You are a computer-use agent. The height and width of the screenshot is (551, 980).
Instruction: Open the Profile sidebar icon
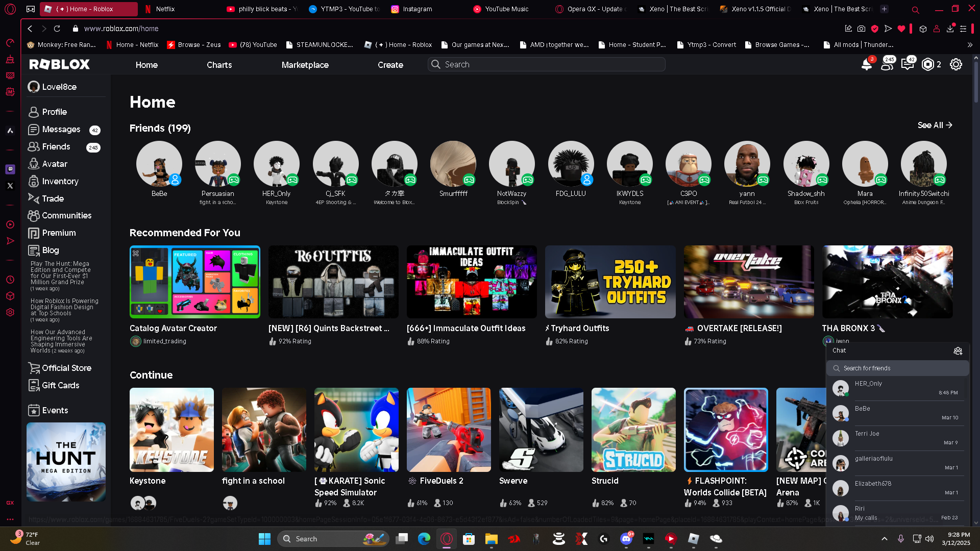click(34, 112)
